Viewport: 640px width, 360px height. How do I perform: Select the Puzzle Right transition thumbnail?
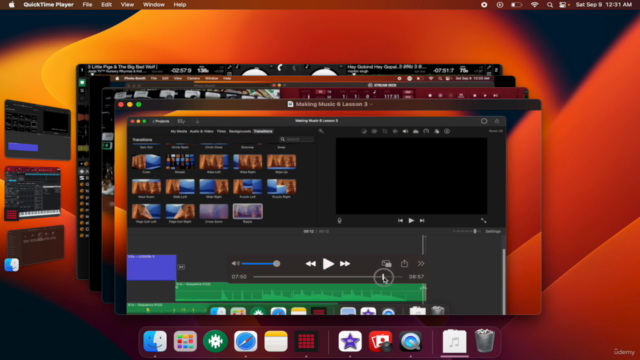[281, 187]
